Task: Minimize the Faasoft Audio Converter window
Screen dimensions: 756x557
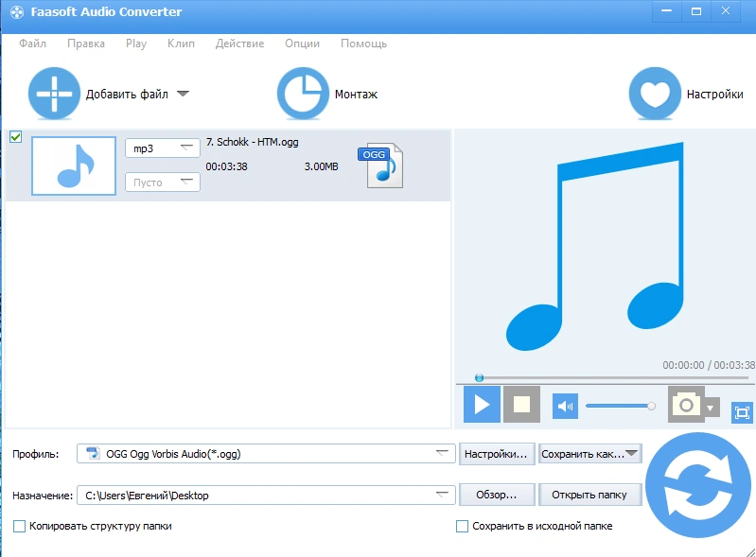Action: pyautogui.click(x=667, y=11)
